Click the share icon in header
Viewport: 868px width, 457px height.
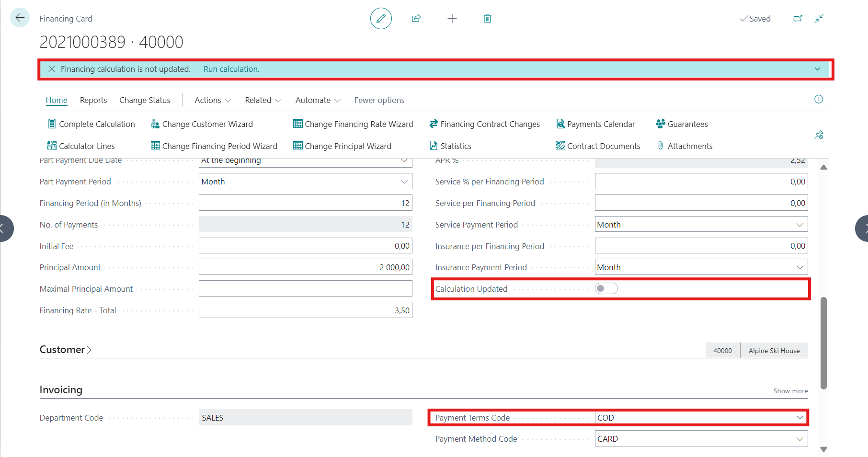(416, 19)
